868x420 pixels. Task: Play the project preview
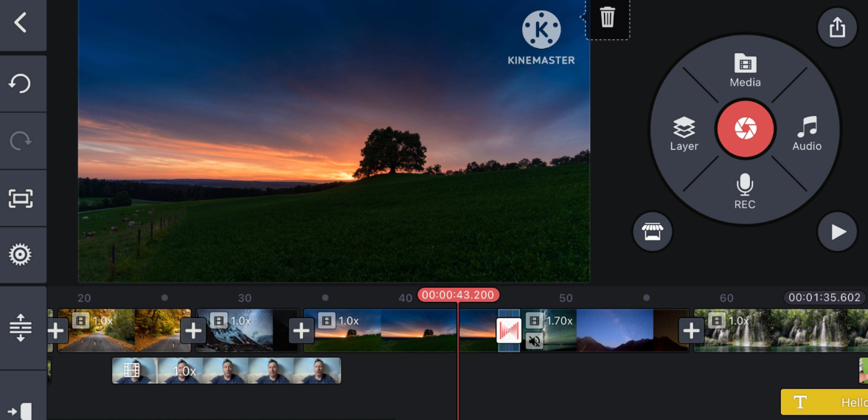(x=837, y=233)
